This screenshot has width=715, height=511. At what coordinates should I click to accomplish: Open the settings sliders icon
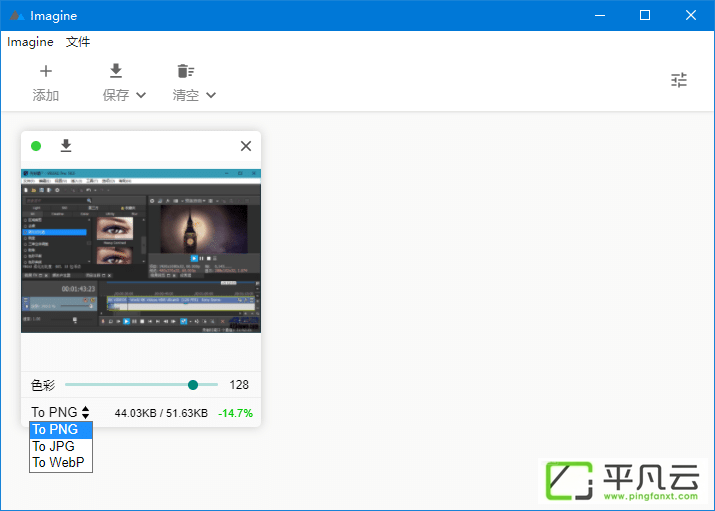pos(679,80)
